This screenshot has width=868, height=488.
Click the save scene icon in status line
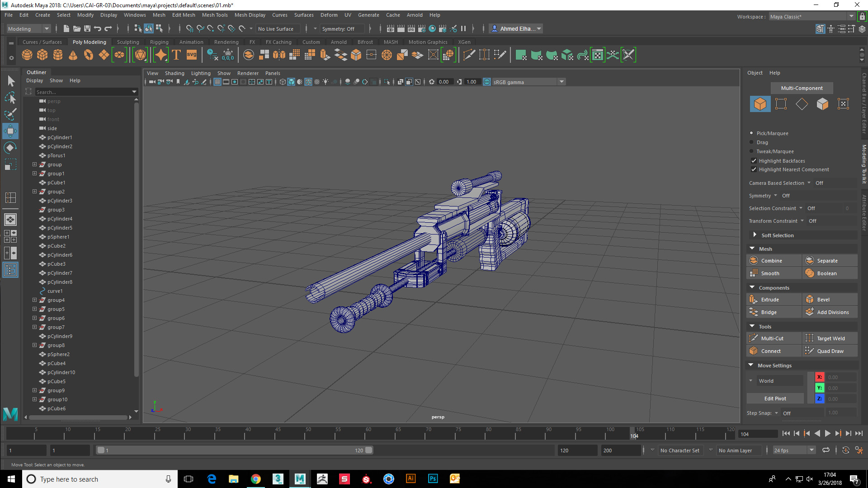(x=87, y=29)
